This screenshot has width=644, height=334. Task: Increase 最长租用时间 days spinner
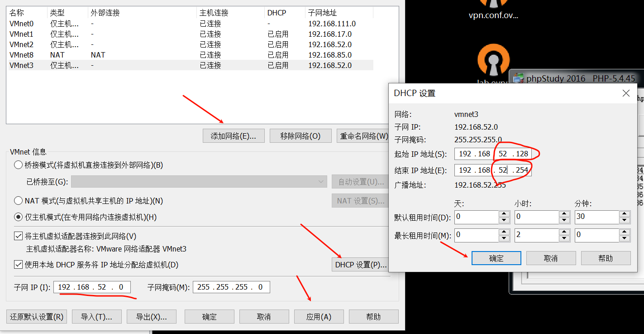pyautogui.click(x=504, y=232)
